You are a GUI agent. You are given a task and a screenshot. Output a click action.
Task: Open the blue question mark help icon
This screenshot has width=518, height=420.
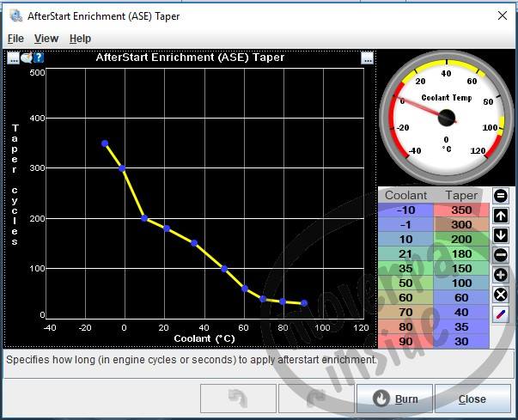click(39, 58)
